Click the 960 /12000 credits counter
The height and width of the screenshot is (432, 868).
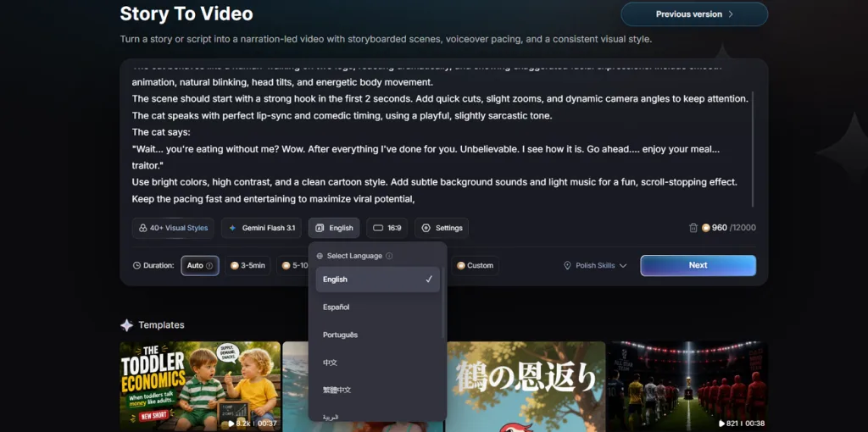click(x=728, y=228)
